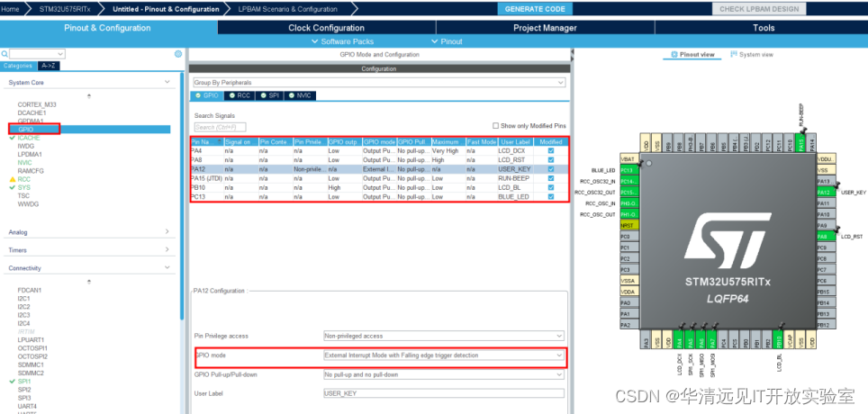Switch to Tools tab
Screen dimensions: 868x414
pos(764,28)
